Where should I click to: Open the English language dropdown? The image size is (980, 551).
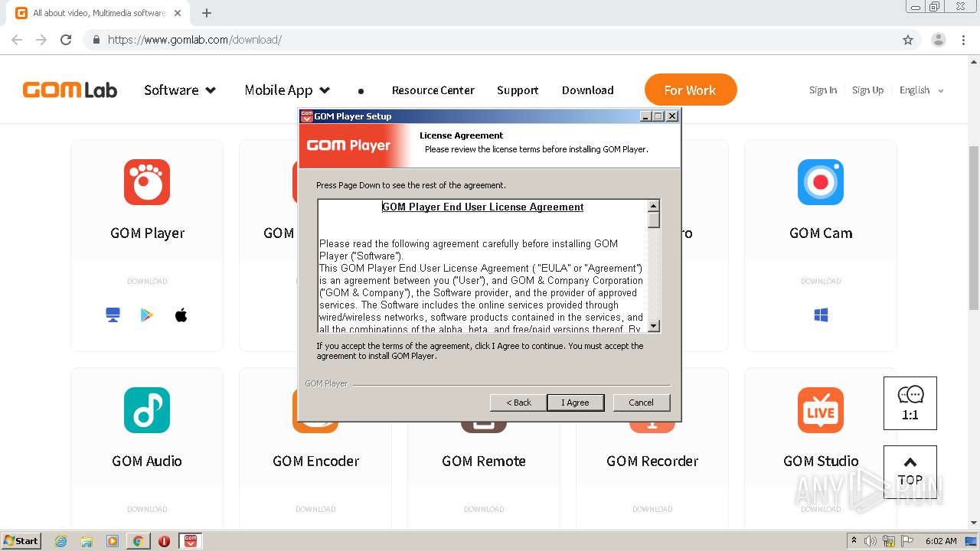click(922, 90)
